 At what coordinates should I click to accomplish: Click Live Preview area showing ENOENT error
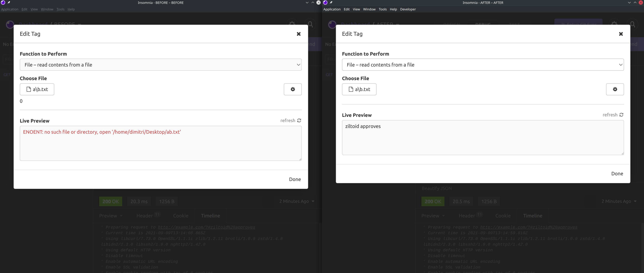(x=160, y=143)
